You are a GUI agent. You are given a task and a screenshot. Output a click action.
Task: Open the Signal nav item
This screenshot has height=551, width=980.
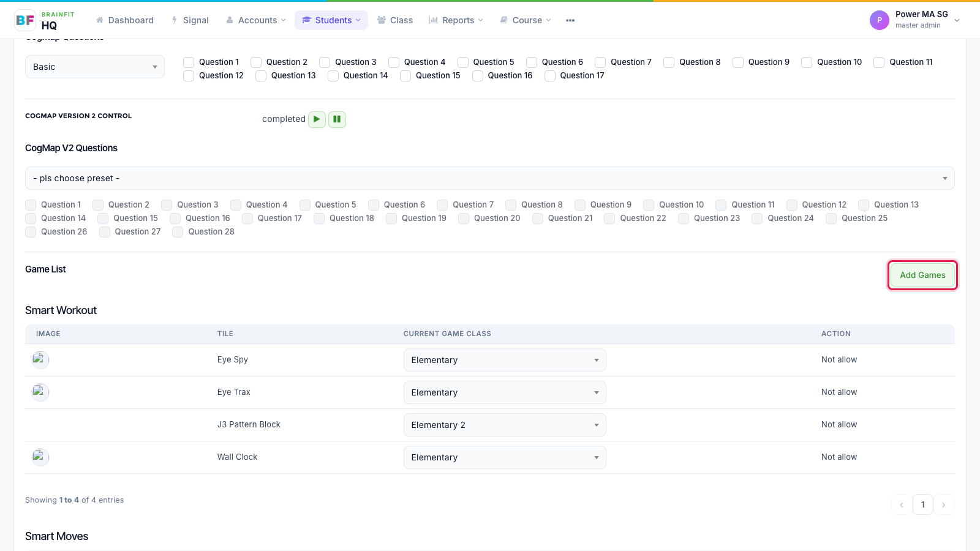[x=190, y=20]
